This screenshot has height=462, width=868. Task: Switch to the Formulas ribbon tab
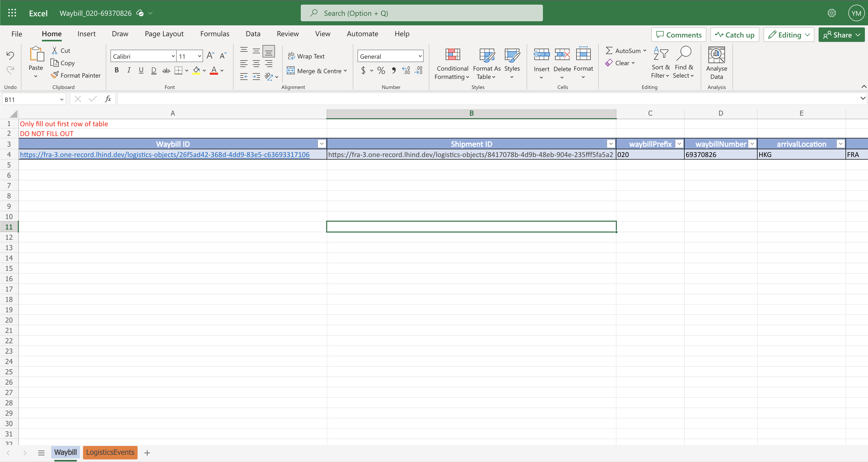tap(214, 34)
